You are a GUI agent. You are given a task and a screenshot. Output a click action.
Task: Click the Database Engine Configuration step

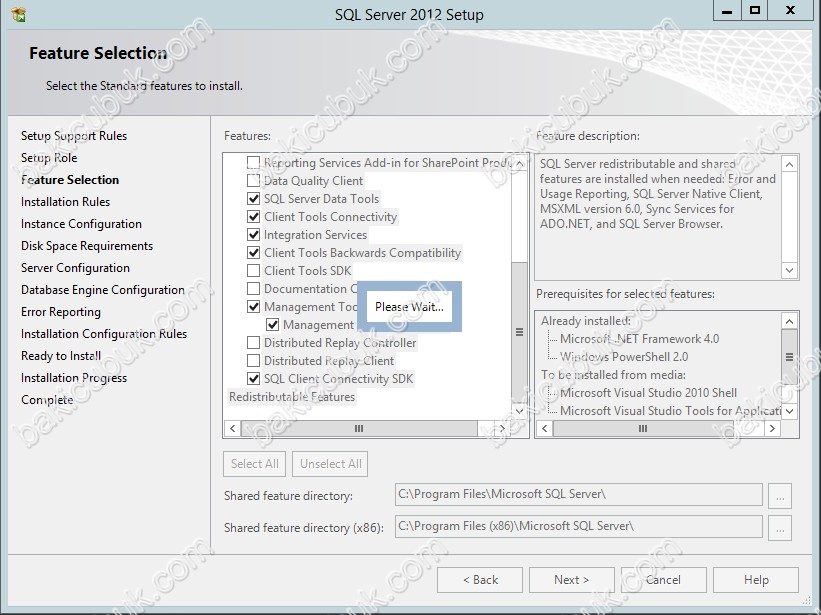point(103,290)
